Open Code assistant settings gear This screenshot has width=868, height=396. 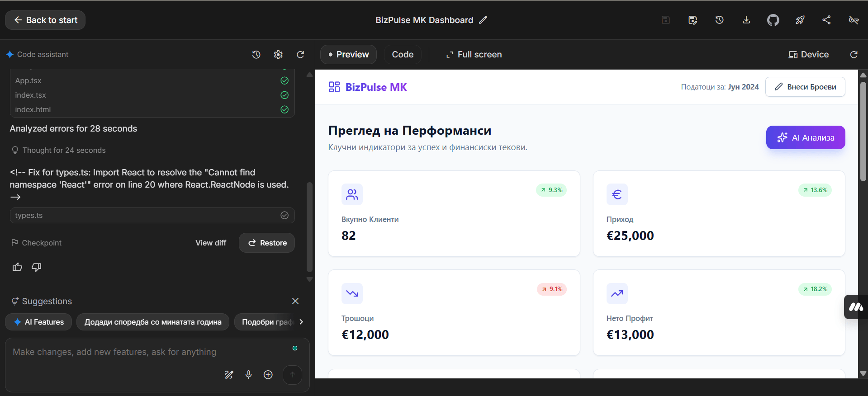coord(278,55)
